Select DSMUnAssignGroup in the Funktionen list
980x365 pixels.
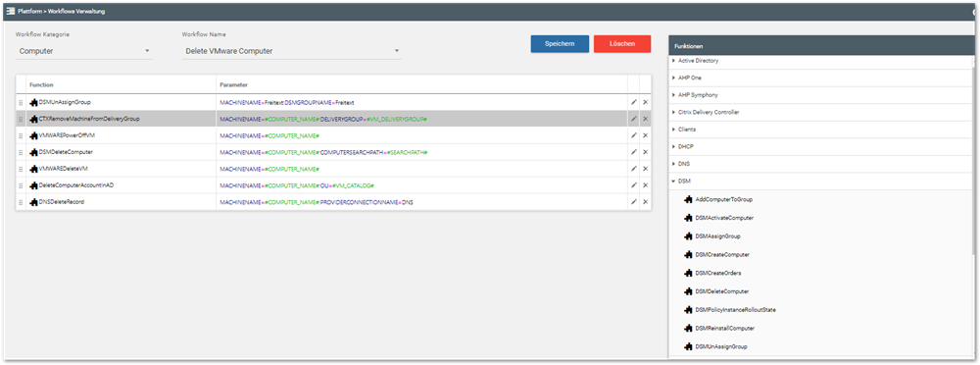pyautogui.click(x=721, y=346)
